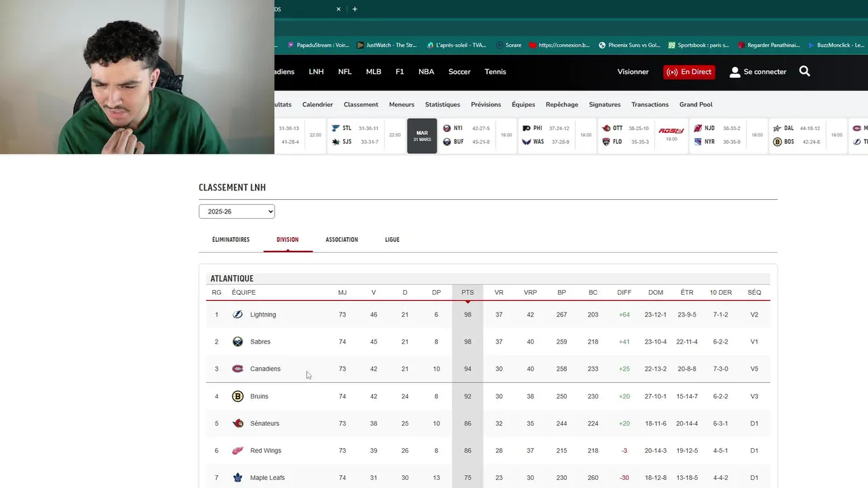This screenshot has height=488, width=868.
Task: Open the PHI vs WAS game card
Action: point(559,135)
